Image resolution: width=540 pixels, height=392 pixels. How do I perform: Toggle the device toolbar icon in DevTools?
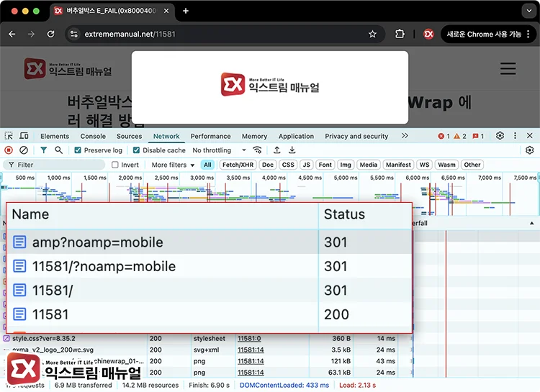tap(24, 136)
